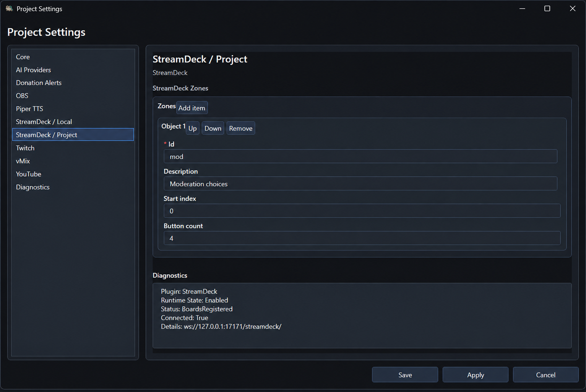
Task: Click the Description field Moderation choices
Action: point(360,184)
